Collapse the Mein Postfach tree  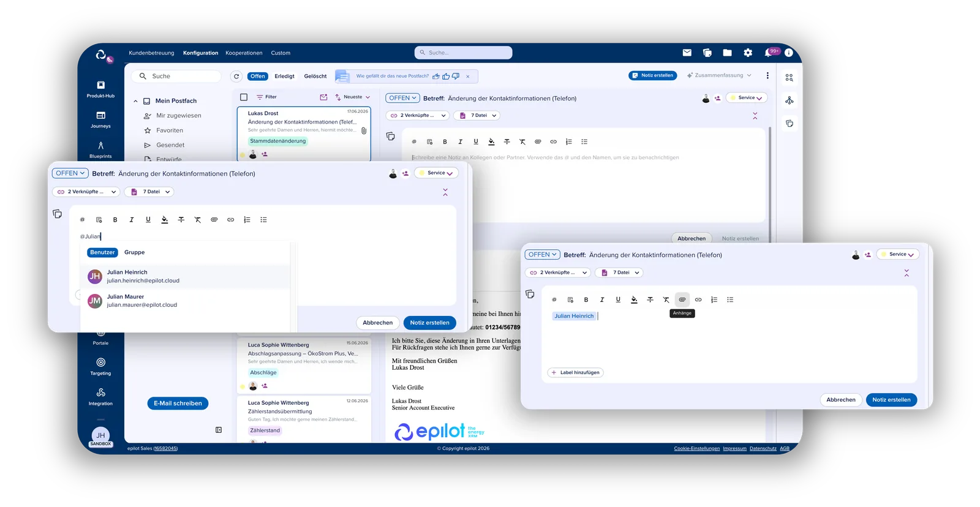tap(135, 101)
